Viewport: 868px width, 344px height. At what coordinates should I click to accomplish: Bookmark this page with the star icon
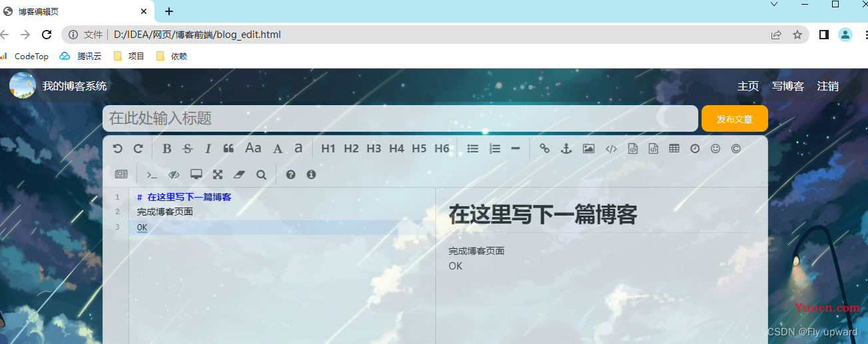click(x=797, y=35)
